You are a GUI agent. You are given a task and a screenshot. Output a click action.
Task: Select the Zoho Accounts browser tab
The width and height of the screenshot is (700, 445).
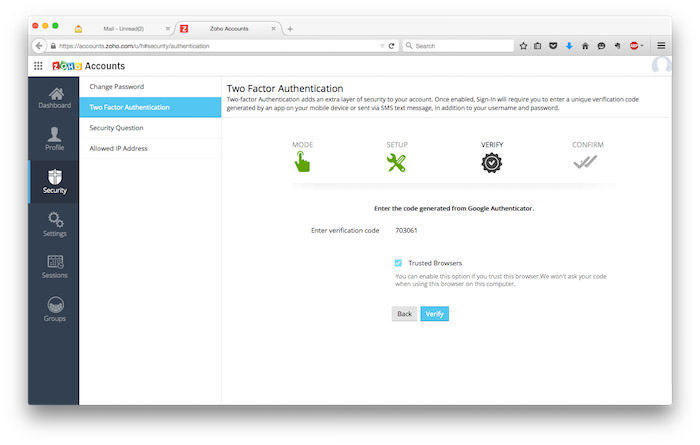(229, 29)
